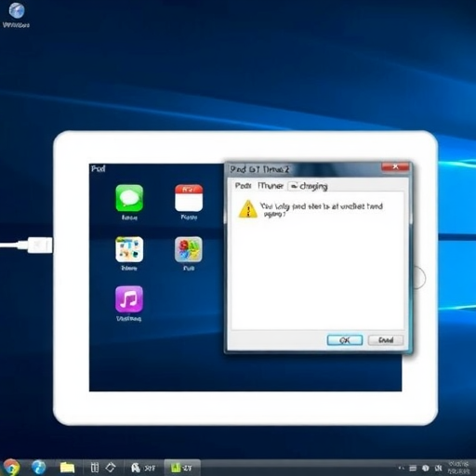Image resolution: width=476 pixels, height=476 pixels.
Task: Open the globe desktop shortcut
Action: 16,15
